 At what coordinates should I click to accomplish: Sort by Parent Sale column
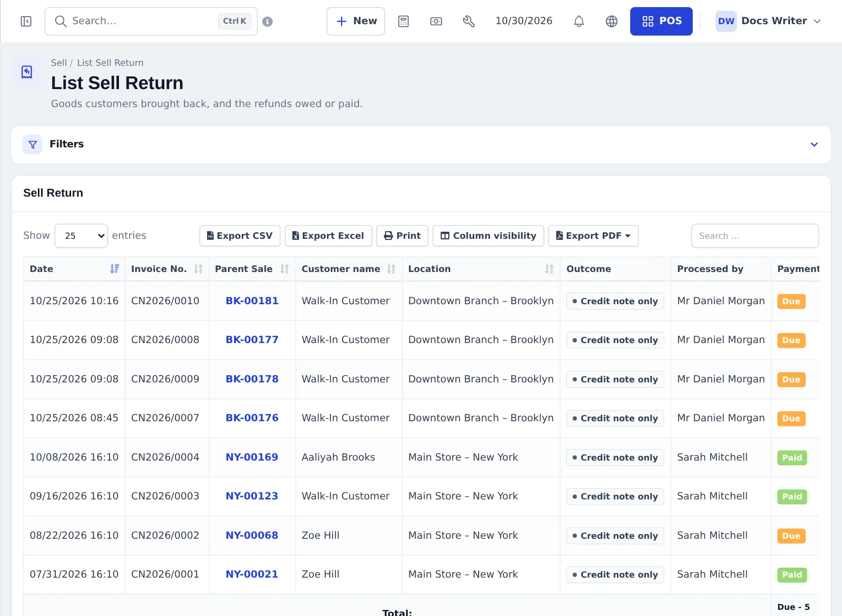(x=252, y=269)
